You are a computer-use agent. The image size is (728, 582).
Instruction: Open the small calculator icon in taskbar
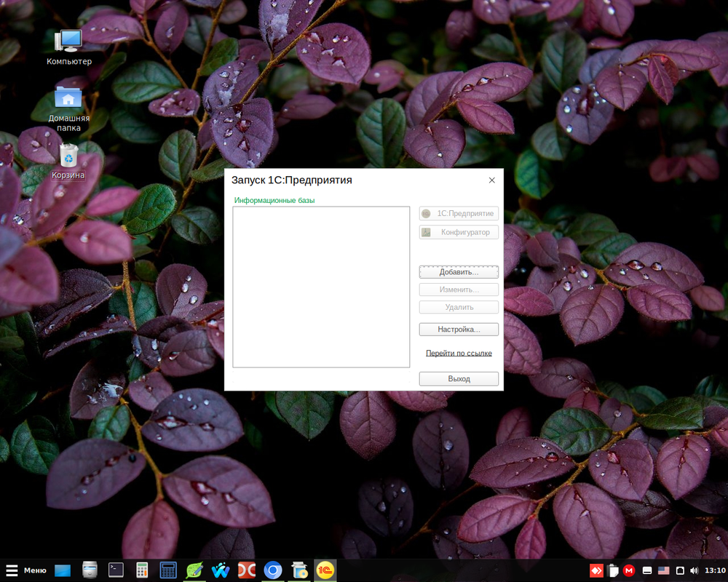[x=142, y=570]
